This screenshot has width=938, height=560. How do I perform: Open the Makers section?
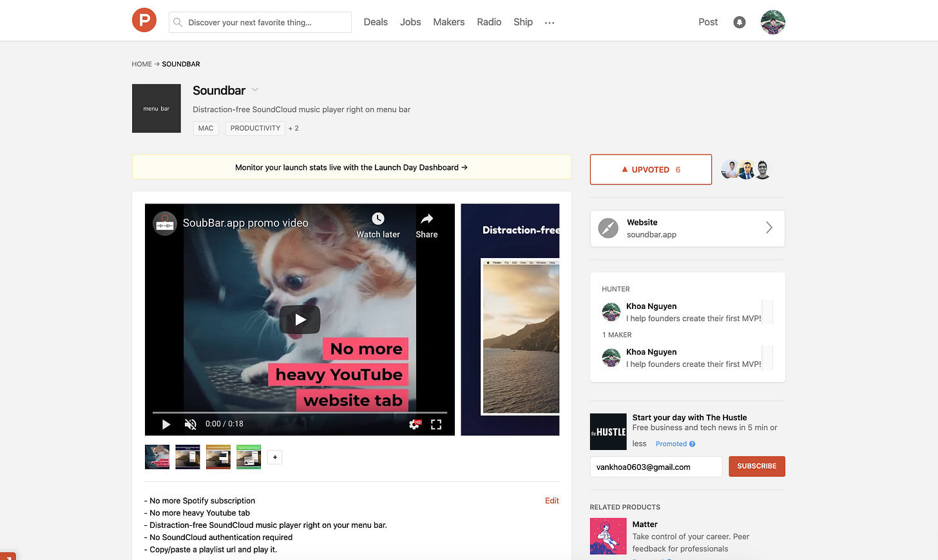449,22
